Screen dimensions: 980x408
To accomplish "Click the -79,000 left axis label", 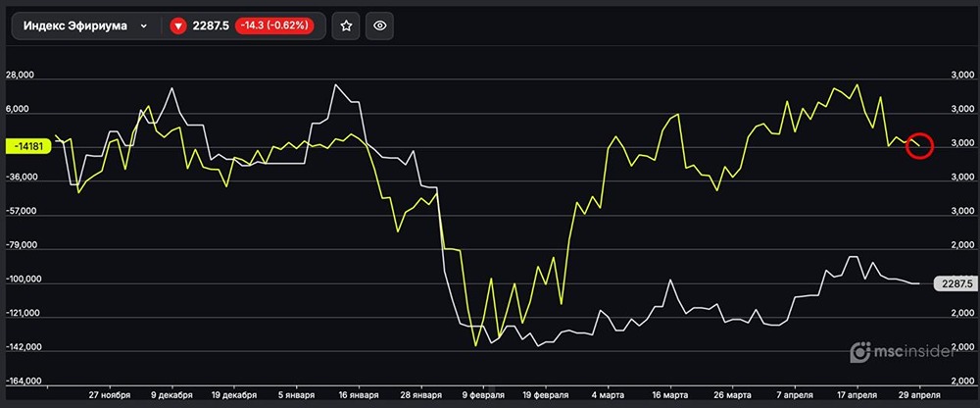I will (x=22, y=245).
